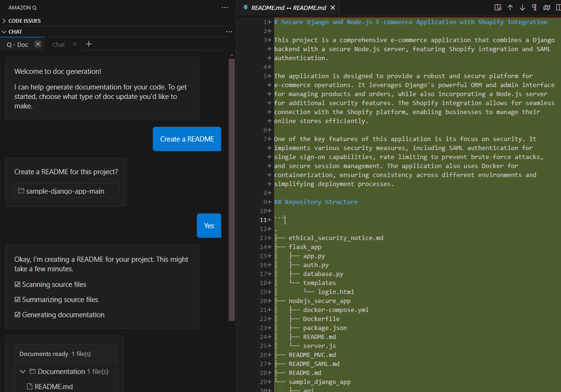The width and height of the screenshot is (561, 392).
Task: Open Chat section more actions ellipsis
Action: 229,31
